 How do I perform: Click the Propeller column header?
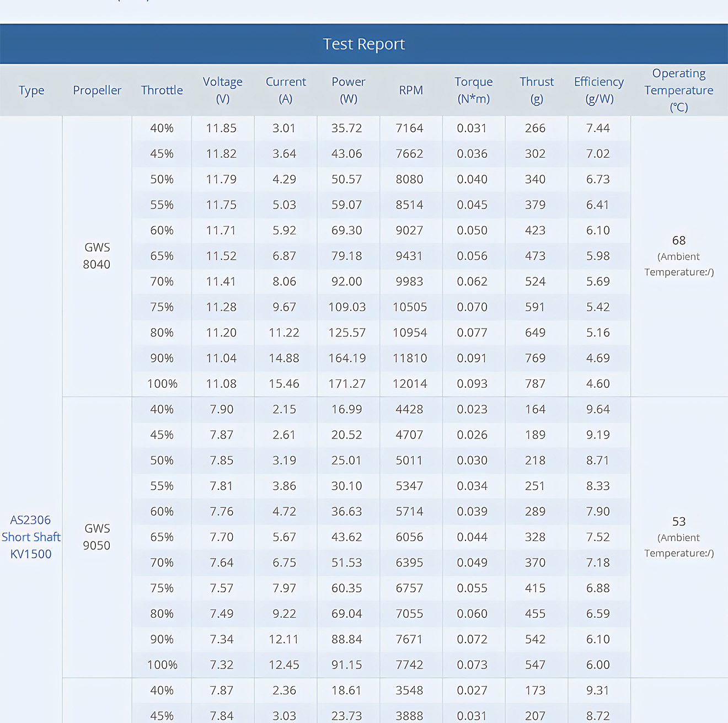coord(97,90)
